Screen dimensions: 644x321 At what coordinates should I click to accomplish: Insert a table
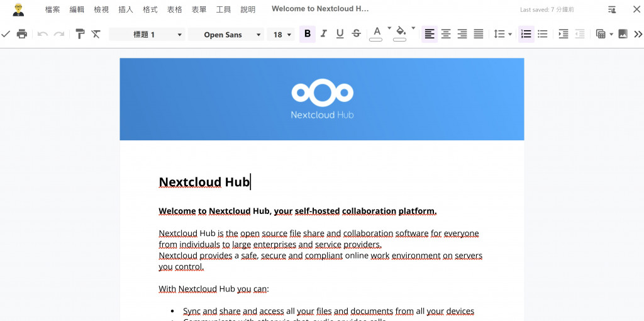point(601,34)
